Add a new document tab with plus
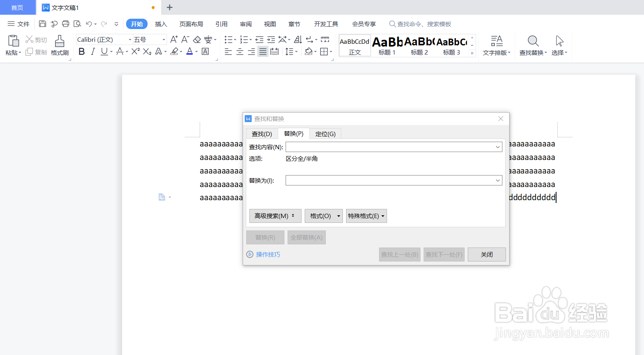 (x=169, y=7)
